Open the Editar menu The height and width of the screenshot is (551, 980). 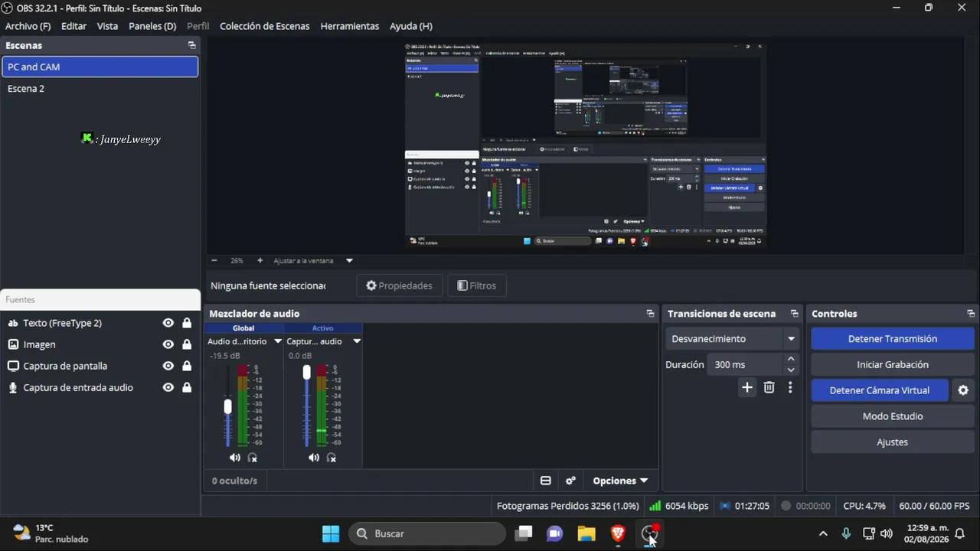click(73, 26)
